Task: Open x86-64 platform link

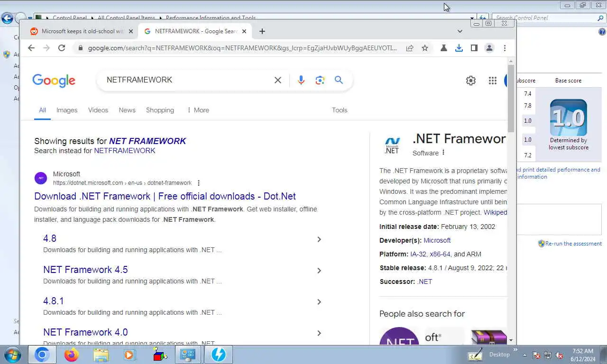Action: [x=440, y=254]
